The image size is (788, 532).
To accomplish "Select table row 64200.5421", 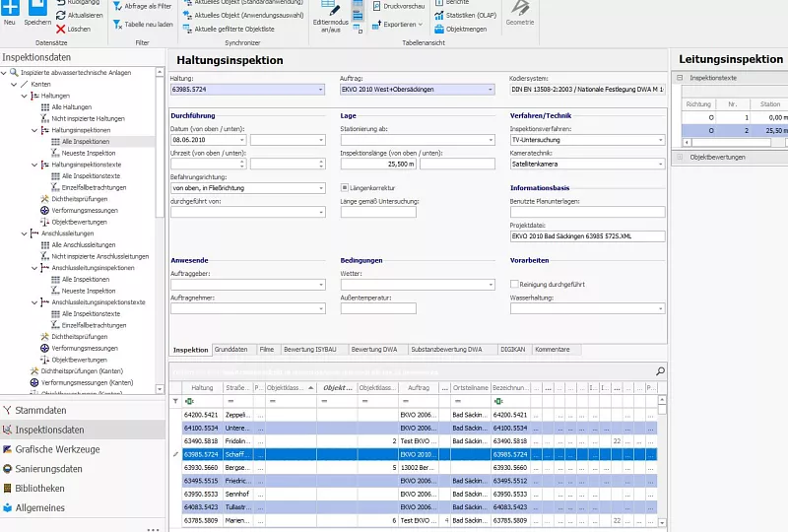I will pyautogui.click(x=420, y=415).
